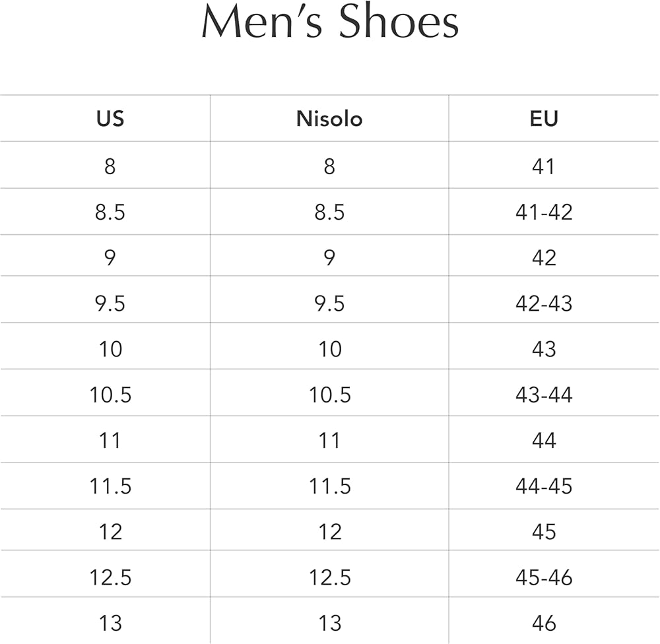Screen dimensions: 660x644
Task: Select the EU 41-42 cell
Action: [x=544, y=212]
